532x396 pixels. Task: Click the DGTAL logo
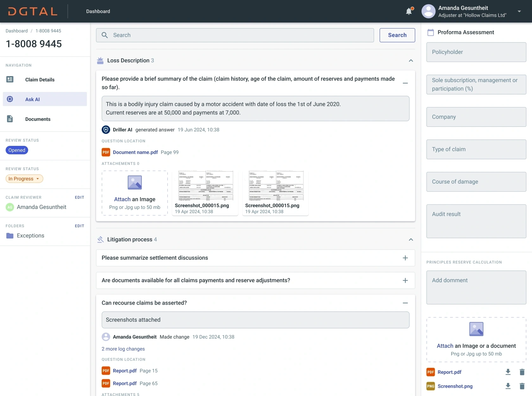(x=33, y=11)
